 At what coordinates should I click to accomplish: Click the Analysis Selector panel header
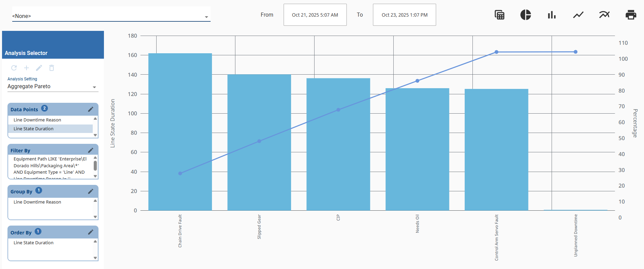click(53, 45)
